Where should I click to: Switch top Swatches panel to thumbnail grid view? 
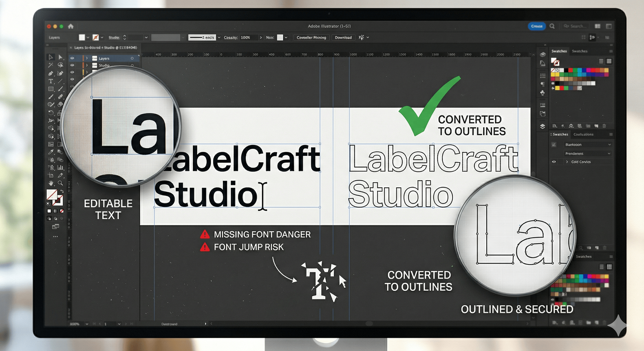coord(609,61)
